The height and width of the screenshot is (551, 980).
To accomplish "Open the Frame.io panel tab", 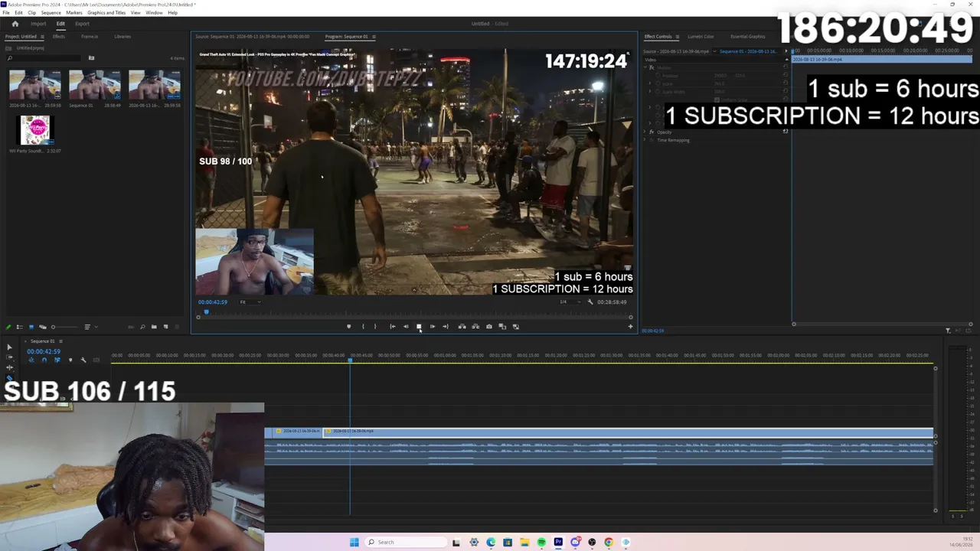I will pyautogui.click(x=90, y=37).
